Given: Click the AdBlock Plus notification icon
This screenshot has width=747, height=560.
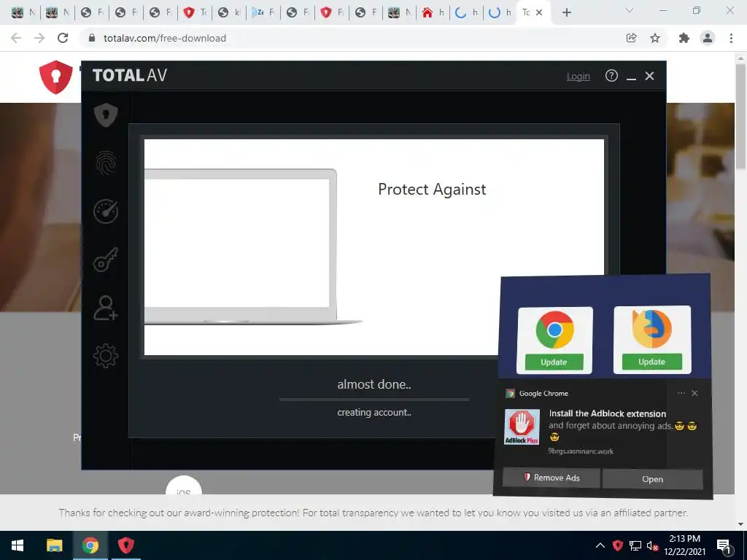Looking at the screenshot, I should [x=522, y=427].
